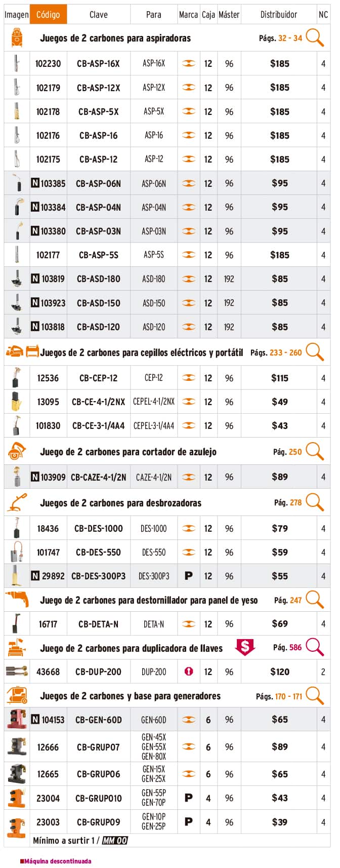Select the orange Código column header
This screenshot has height=868, width=340.
pyautogui.click(x=48, y=15)
